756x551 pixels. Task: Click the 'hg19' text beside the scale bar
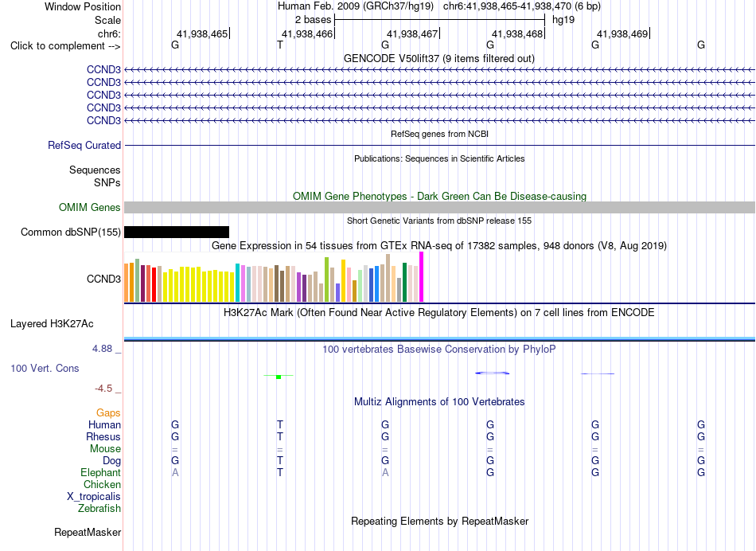[x=563, y=20]
